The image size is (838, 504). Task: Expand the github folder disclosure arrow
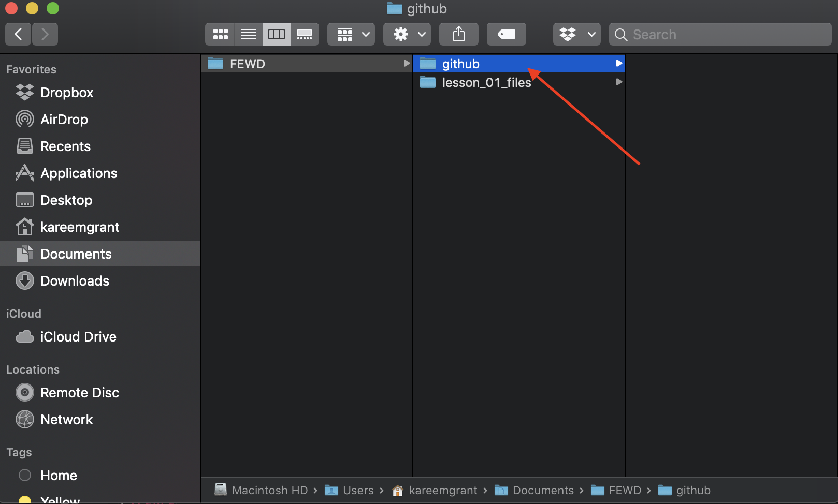tap(619, 63)
